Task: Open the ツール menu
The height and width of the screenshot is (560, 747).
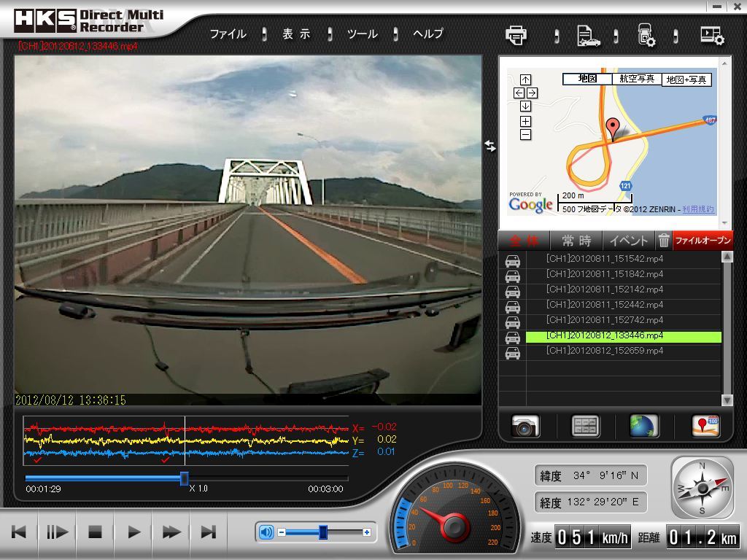Action: [x=363, y=34]
